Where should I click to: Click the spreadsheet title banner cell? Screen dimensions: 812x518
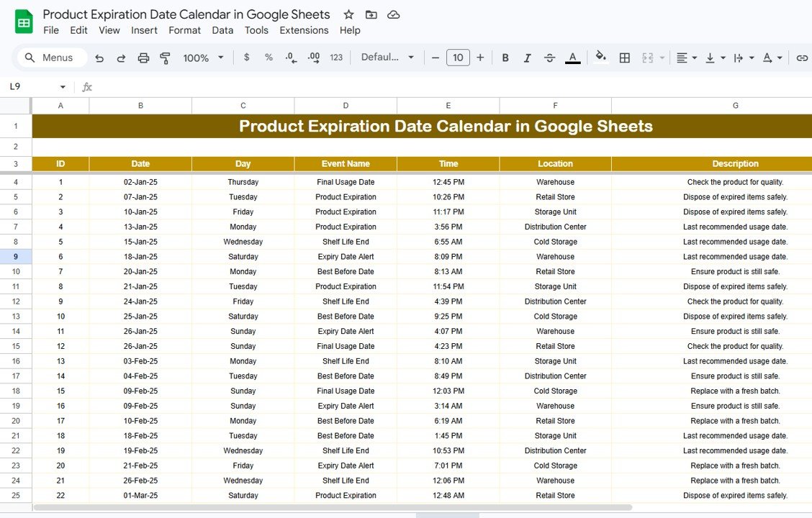coord(422,127)
